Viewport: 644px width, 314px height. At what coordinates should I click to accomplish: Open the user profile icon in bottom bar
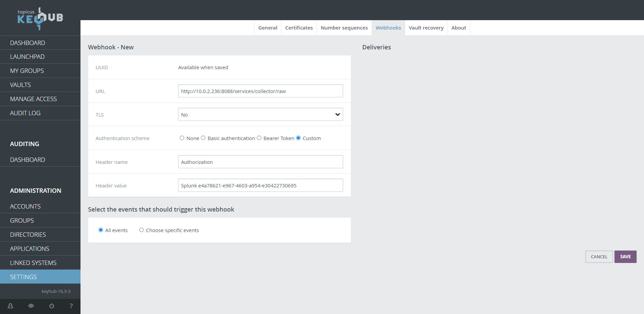10,306
